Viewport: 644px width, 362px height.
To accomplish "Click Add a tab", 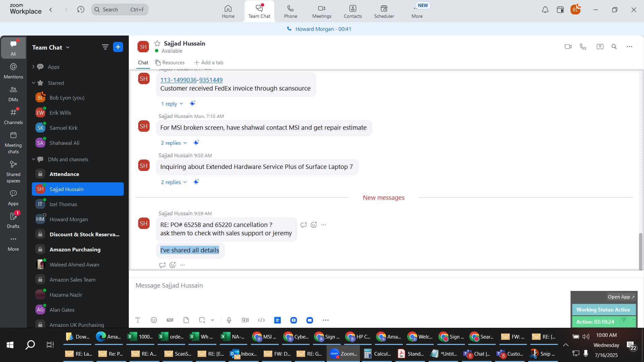I will pos(209,63).
